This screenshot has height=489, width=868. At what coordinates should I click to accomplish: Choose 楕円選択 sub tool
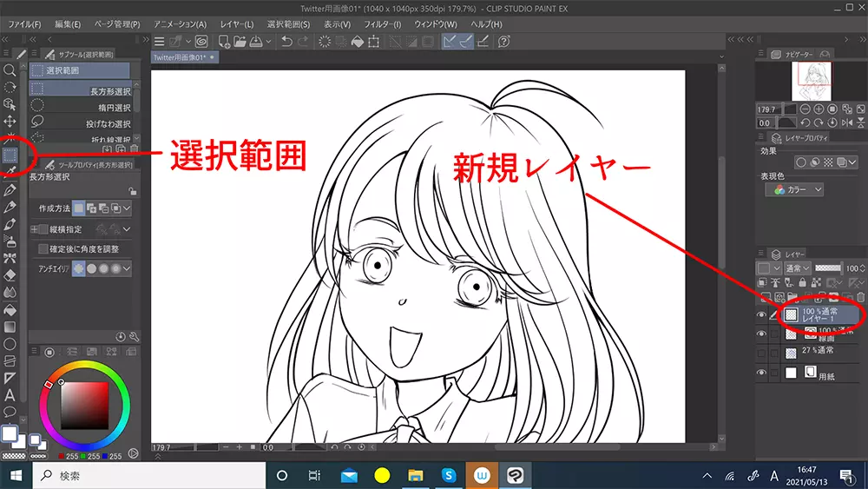[x=80, y=107]
